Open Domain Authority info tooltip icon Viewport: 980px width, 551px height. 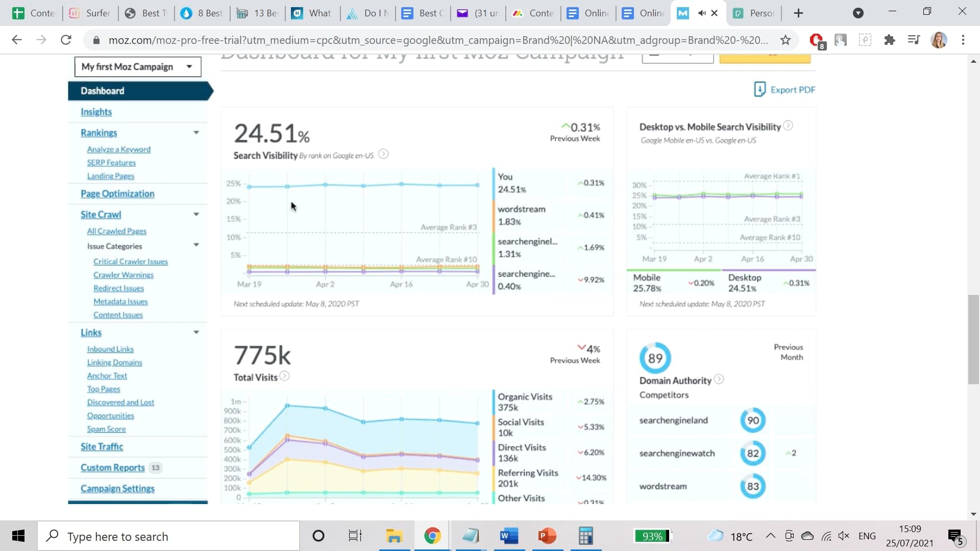tap(719, 379)
